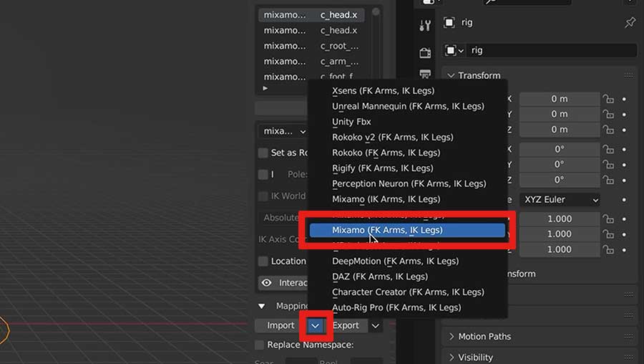
Task: Lock the Location Y value
Action: (608, 114)
